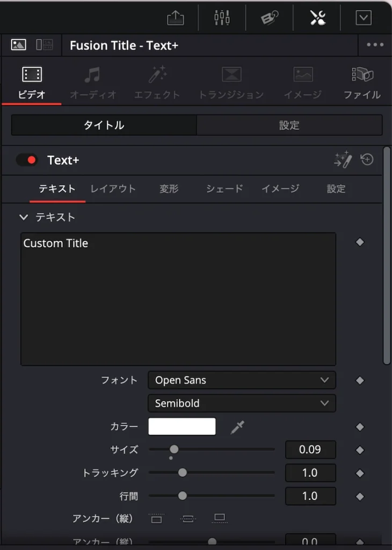Image resolution: width=392 pixels, height=550 pixels.
Task: Open the Open Sans font dropdown
Action: pyautogui.click(x=242, y=380)
